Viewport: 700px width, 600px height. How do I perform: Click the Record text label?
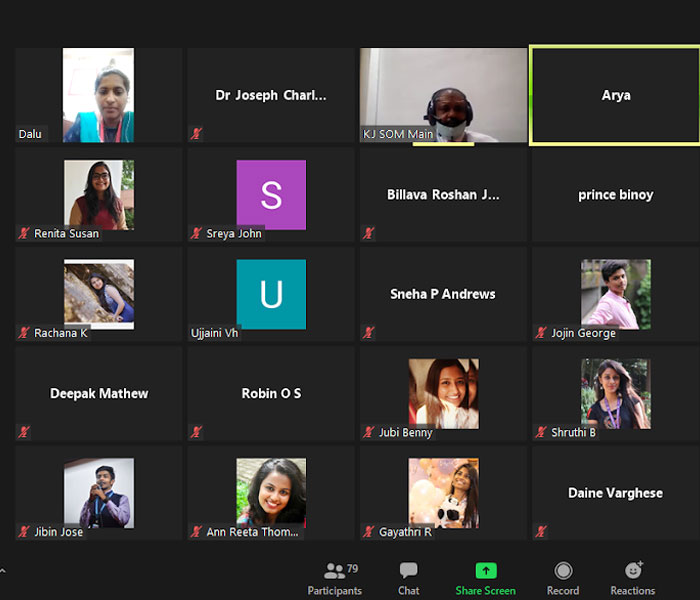point(563,591)
